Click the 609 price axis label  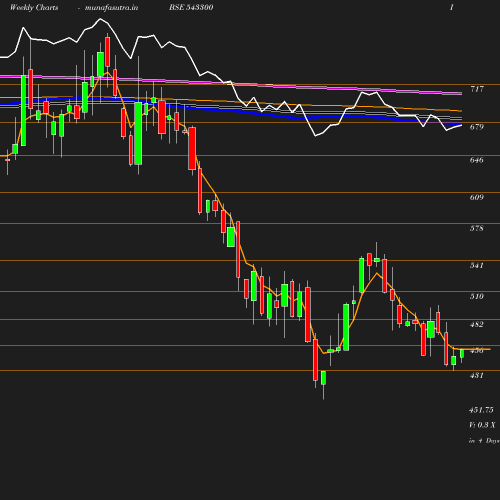(477, 197)
